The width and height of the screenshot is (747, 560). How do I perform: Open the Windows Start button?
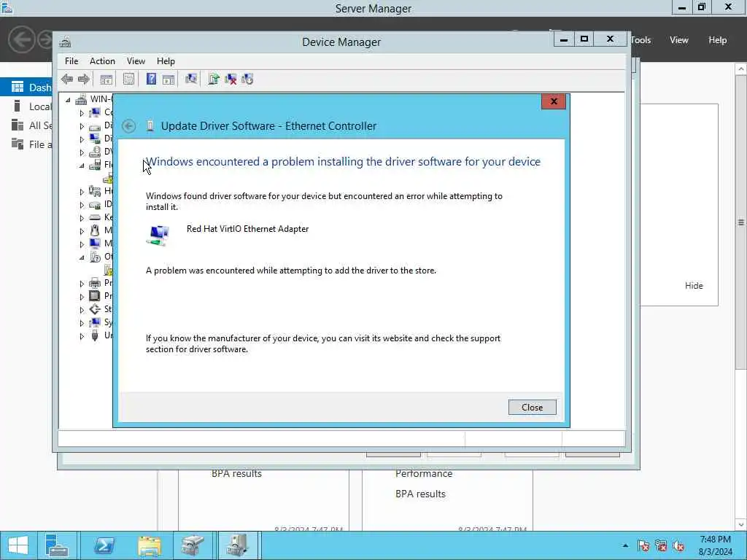[18, 545]
